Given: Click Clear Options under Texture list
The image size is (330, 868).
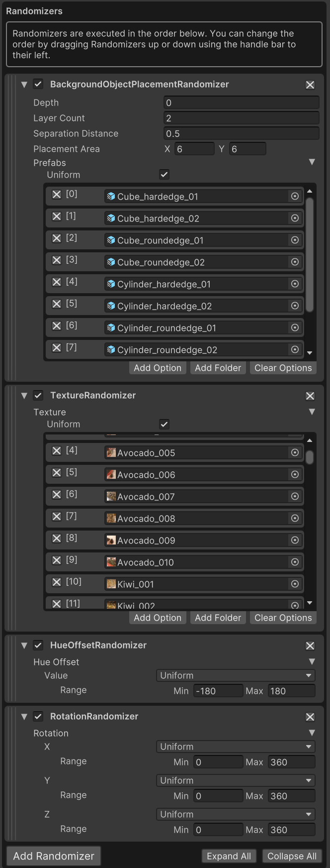Looking at the screenshot, I should 283,618.
